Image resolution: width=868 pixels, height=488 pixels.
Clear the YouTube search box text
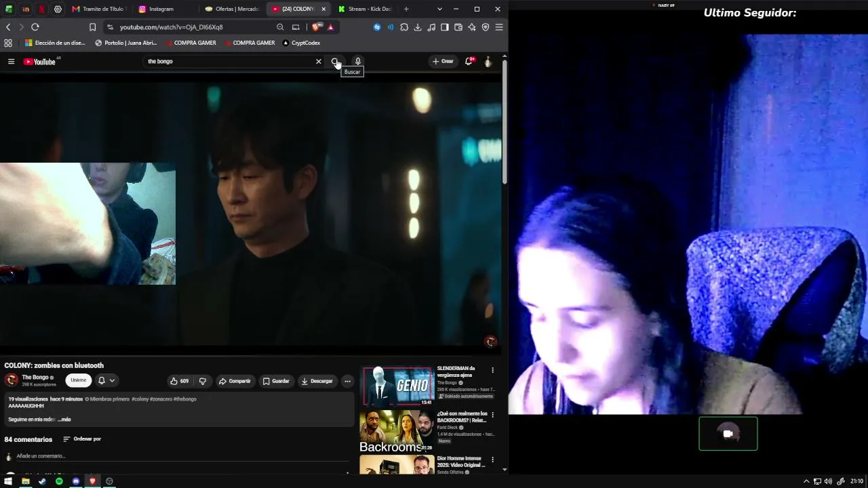tap(319, 62)
